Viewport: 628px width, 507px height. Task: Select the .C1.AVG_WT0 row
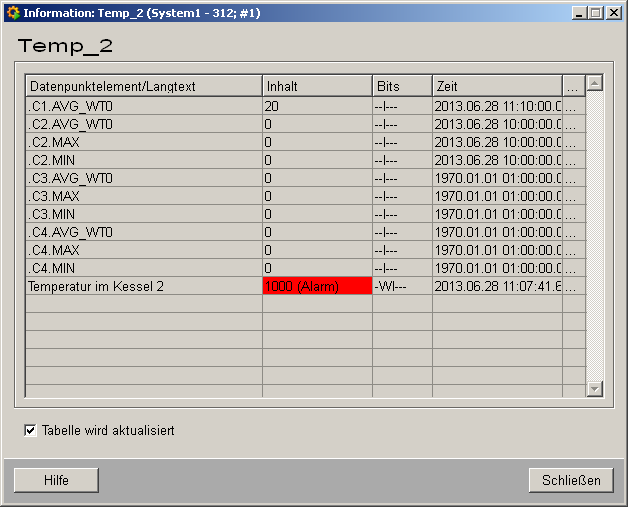coord(306,106)
